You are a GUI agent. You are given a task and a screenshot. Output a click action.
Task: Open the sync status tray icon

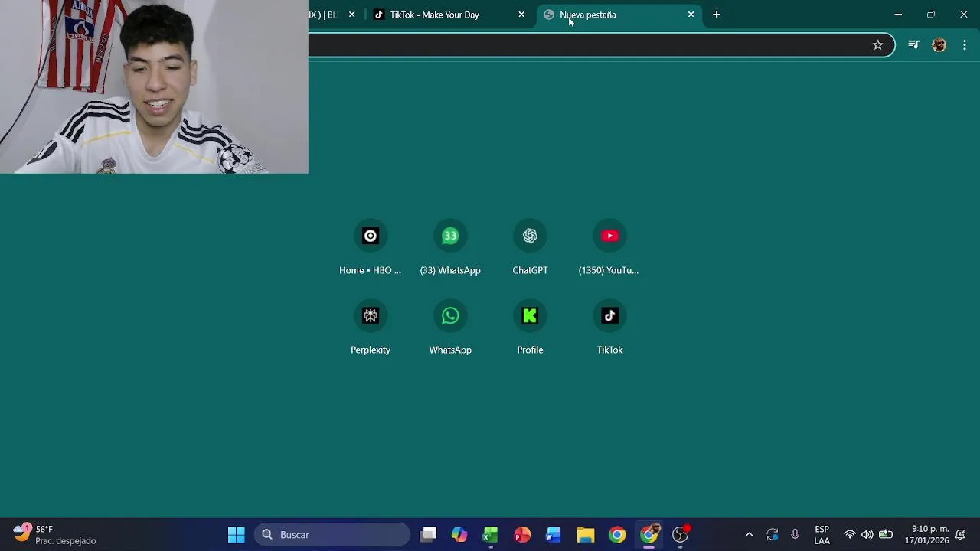773,535
